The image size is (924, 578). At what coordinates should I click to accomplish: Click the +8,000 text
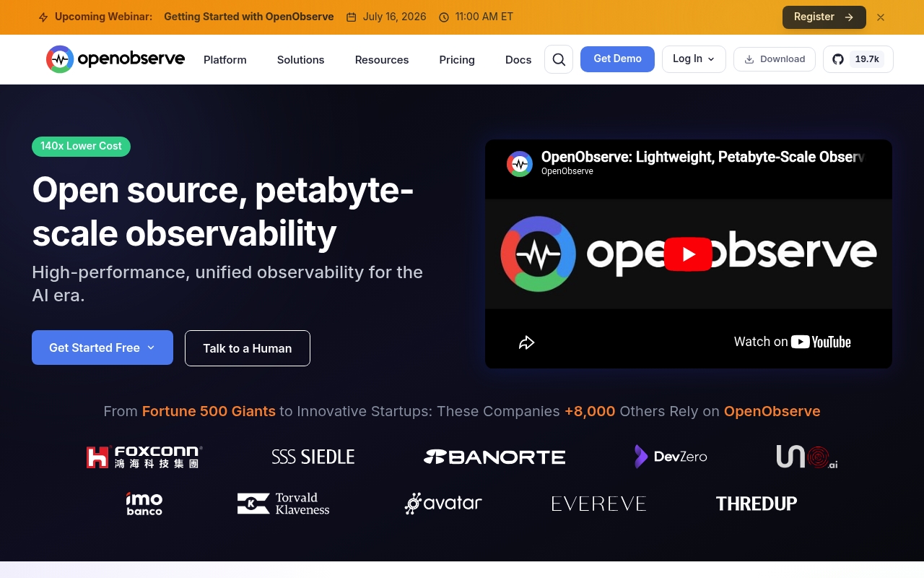click(590, 411)
